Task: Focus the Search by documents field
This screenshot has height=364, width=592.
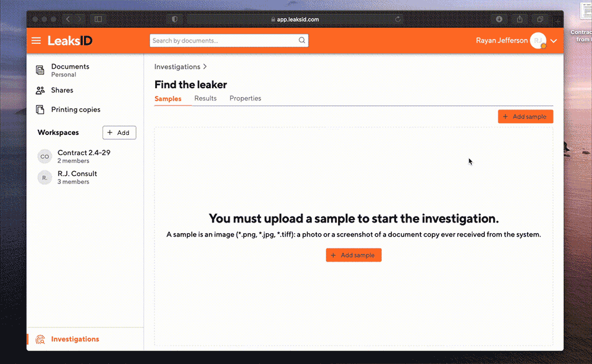Action: (x=229, y=40)
